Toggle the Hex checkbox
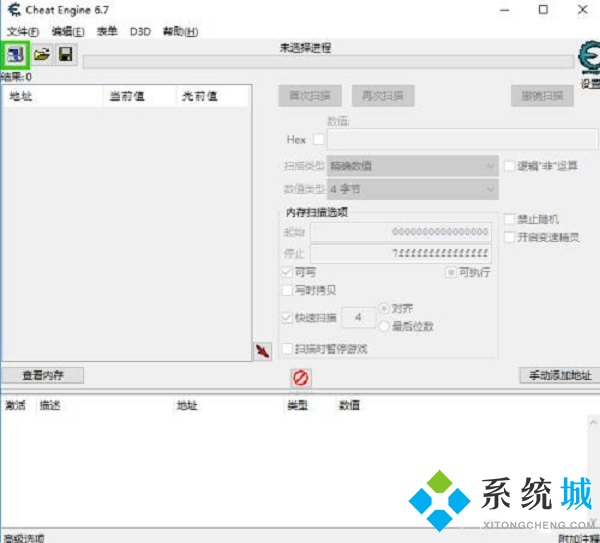This screenshot has width=600, height=543. tap(318, 139)
